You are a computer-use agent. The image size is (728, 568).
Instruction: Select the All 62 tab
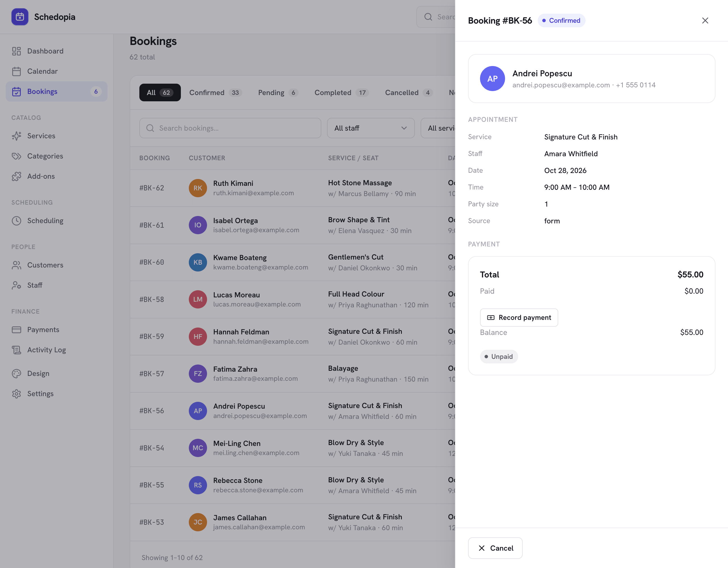click(160, 92)
